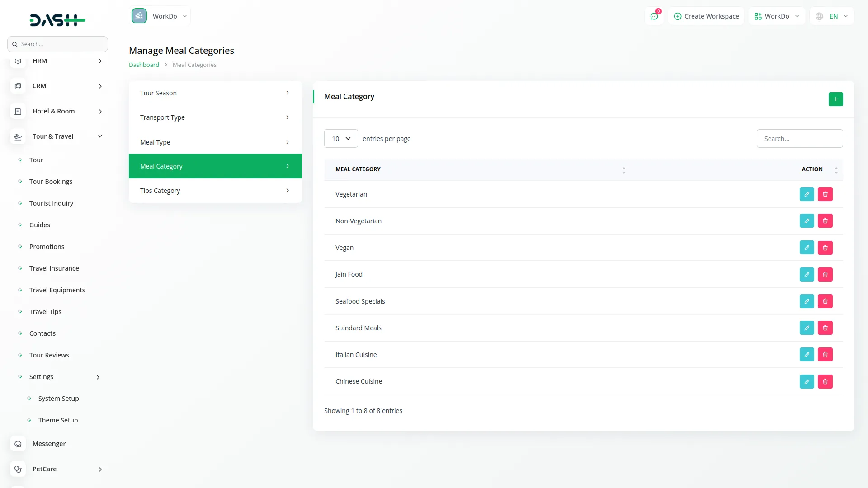The height and width of the screenshot is (488, 868).
Task: Edit the Jain Food category
Action: 807,275
